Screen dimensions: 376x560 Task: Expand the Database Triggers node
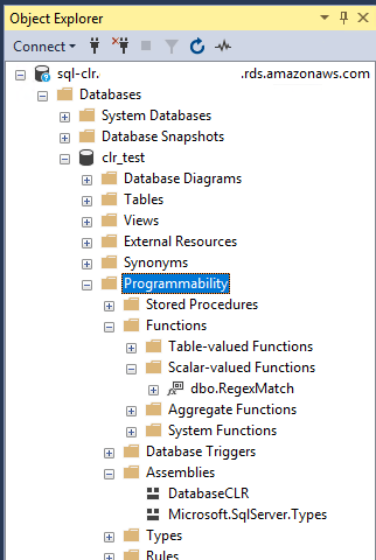click(109, 453)
